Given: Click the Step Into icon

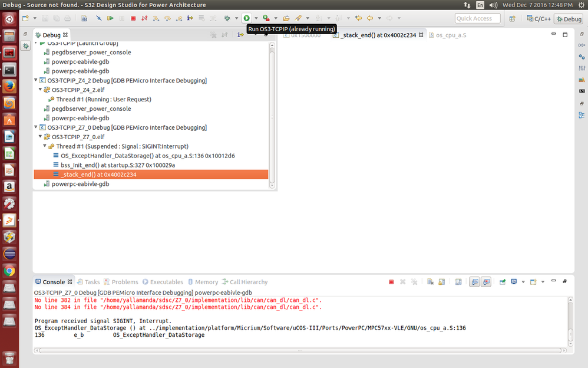Looking at the screenshot, I should coord(156,18).
